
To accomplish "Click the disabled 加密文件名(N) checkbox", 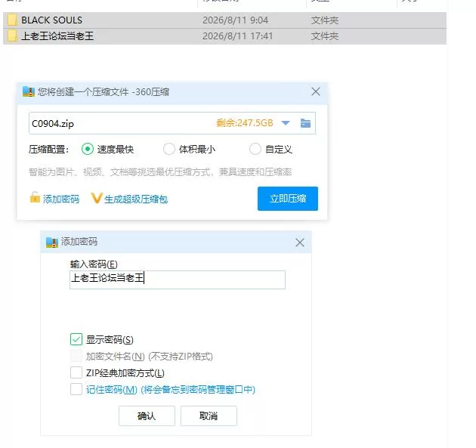I will coord(76,356).
